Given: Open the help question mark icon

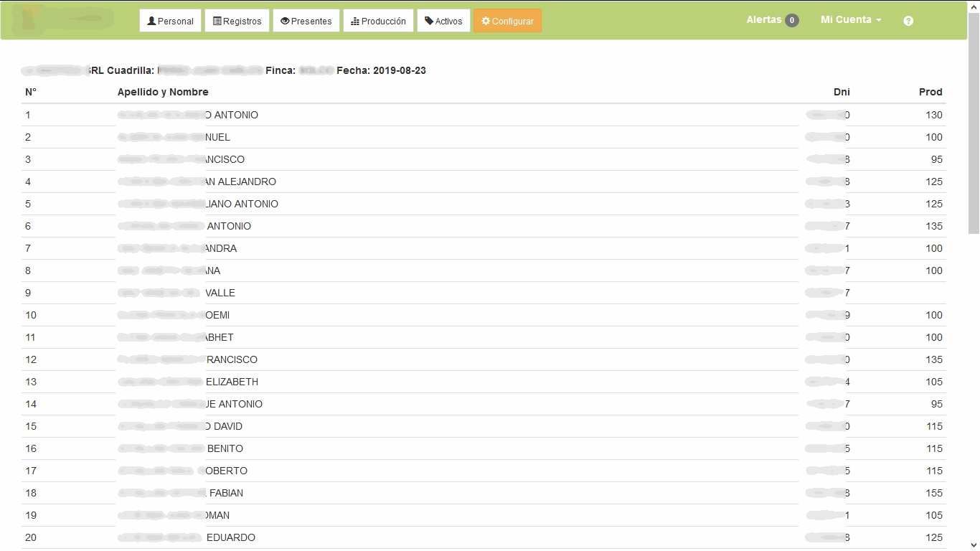Looking at the screenshot, I should tap(908, 21).
